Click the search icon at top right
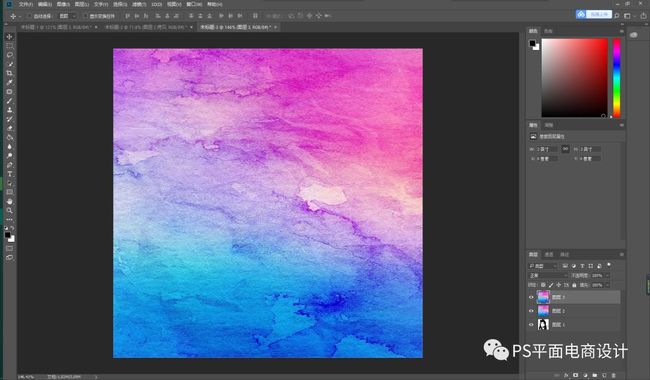Viewport: 650px width, 380px height. pos(616,16)
